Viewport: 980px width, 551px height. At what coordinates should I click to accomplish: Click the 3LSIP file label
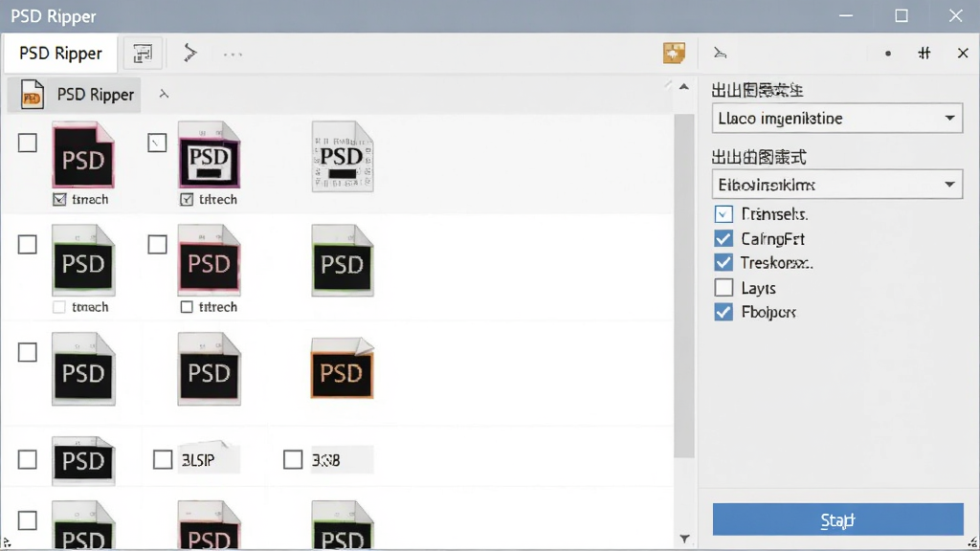[x=198, y=460]
